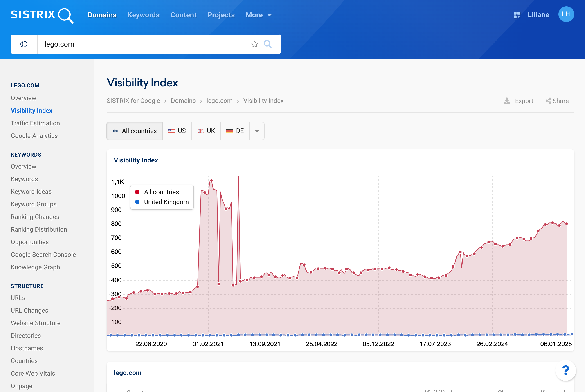Go to Domains breadcrumb
The image size is (585, 392).
click(x=183, y=101)
